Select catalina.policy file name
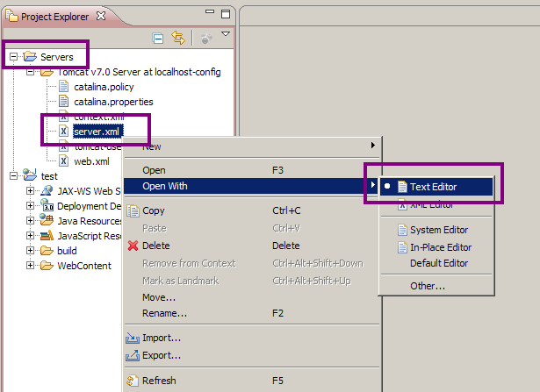This screenshot has height=392, width=540. click(104, 87)
